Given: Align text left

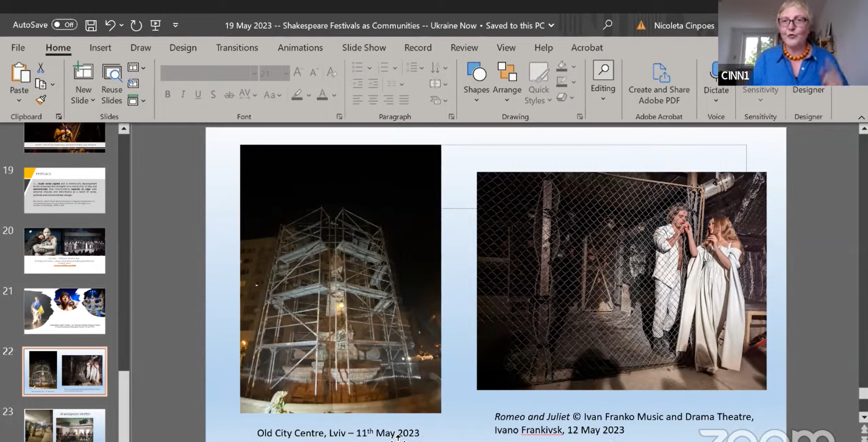Looking at the screenshot, I should pos(357,100).
